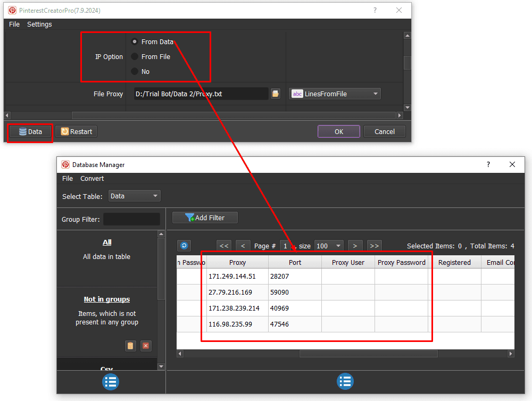Open File menu in Database Manager
This screenshot has height=401, width=532.
pyautogui.click(x=68, y=179)
